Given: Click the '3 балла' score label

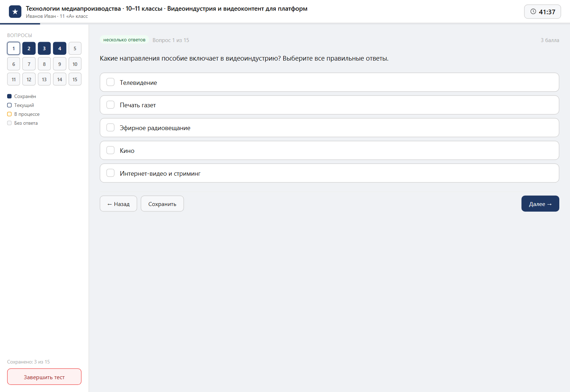Looking at the screenshot, I should pos(550,40).
